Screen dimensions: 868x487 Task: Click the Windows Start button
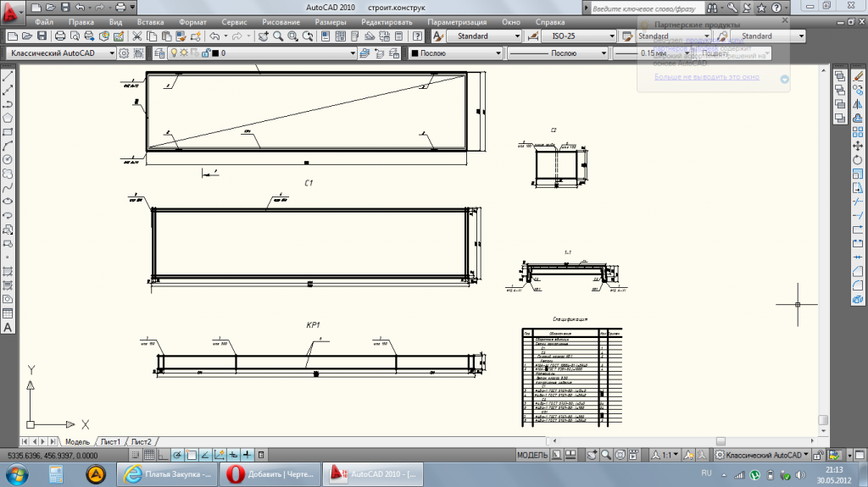pos(17,474)
